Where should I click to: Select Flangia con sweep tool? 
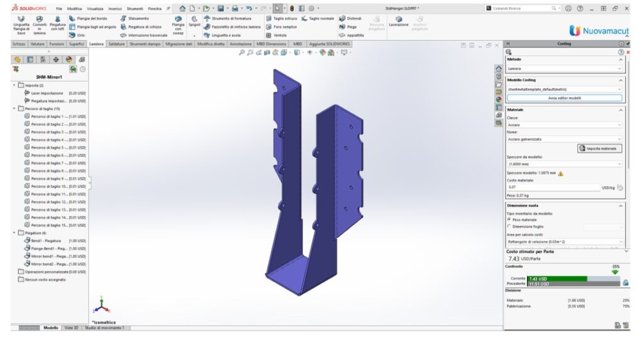tap(178, 25)
